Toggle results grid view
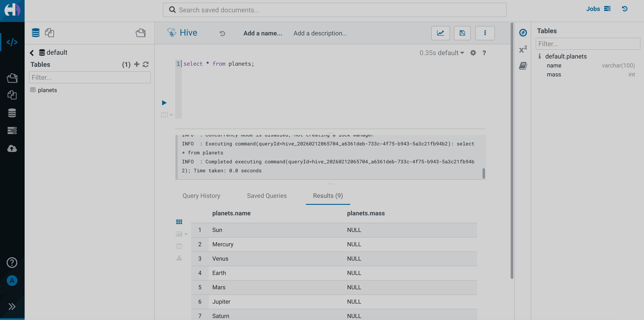 coord(179,221)
